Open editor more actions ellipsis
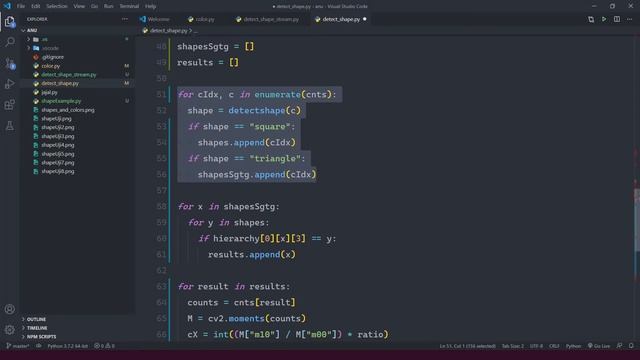The image size is (640, 360). (x=629, y=19)
